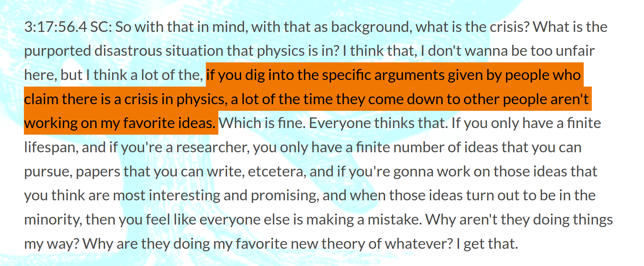Click the phrase "Everyone thinks that"
Screen dimensions: 644x266
click(x=378, y=123)
